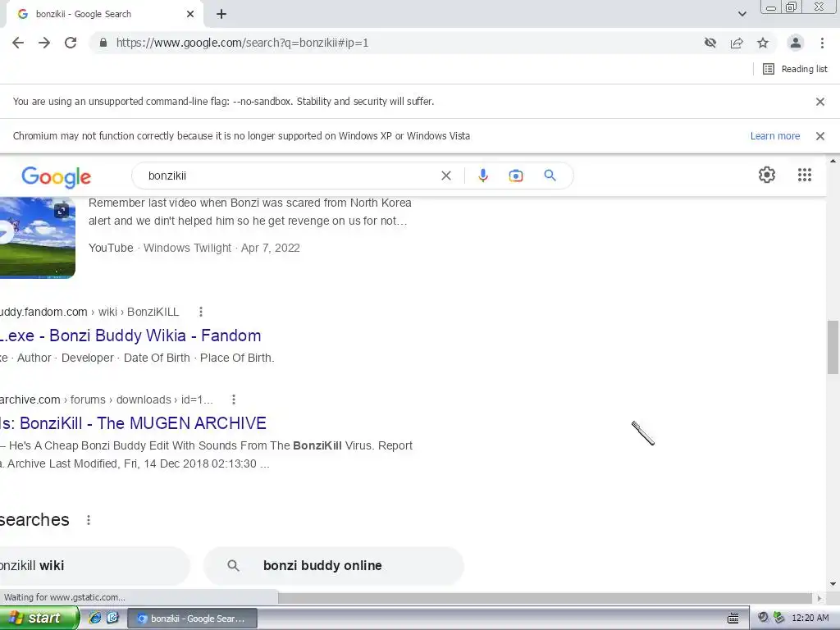
Task: Click the horizontal scrollbar
Action: [x=546, y=598]
